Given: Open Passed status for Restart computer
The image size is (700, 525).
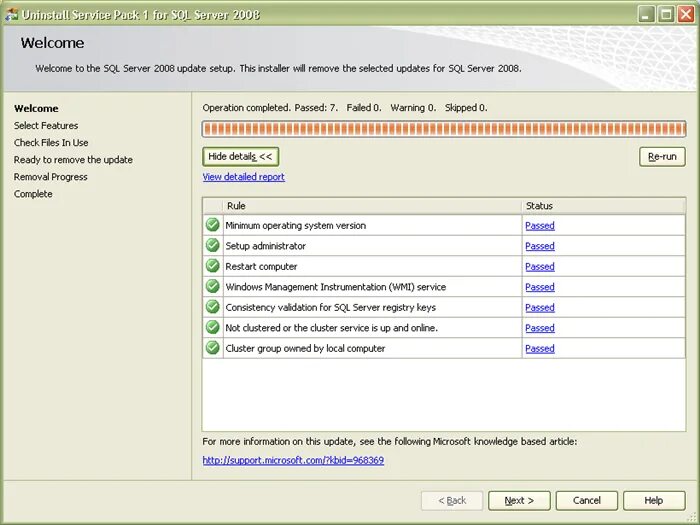Looking at the screenshot, I should [540, 267].
